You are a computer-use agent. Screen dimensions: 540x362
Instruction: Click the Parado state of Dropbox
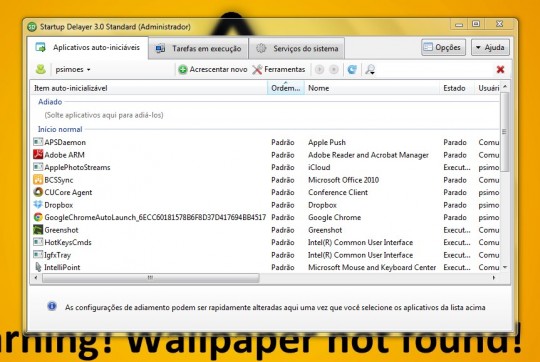point(455,205)
